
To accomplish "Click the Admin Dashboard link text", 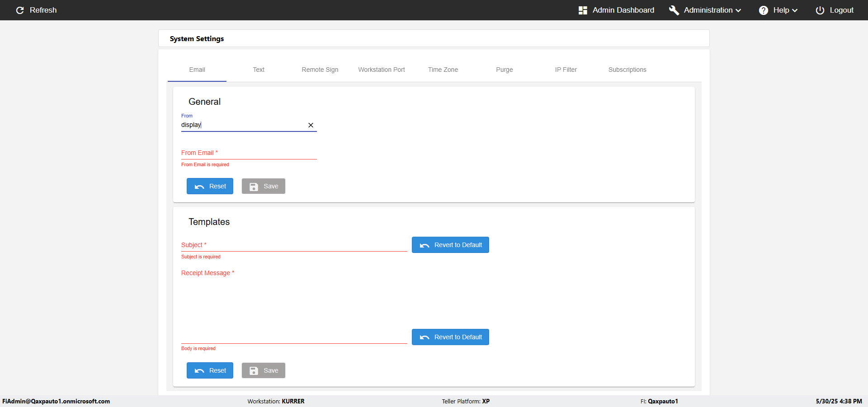I will pyautogui.click(x=623, y=10).
